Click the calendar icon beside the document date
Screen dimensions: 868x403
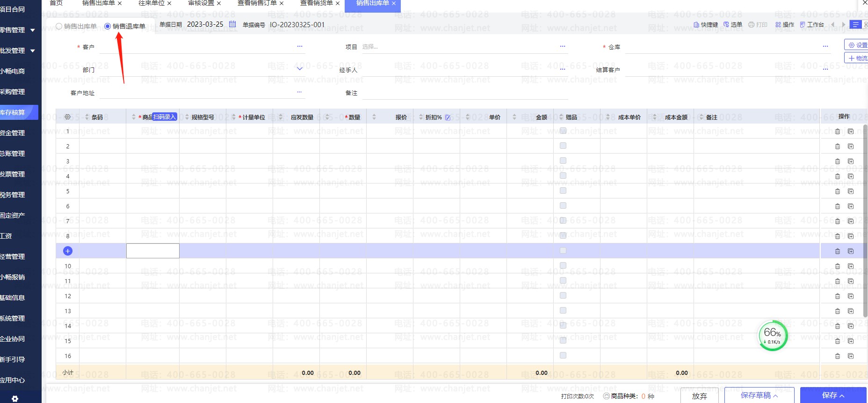232,24
